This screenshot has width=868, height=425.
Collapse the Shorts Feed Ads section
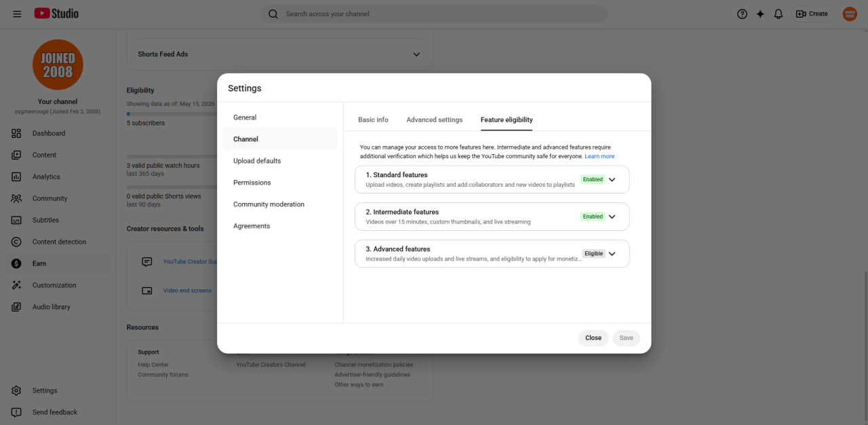coord(416,54)
